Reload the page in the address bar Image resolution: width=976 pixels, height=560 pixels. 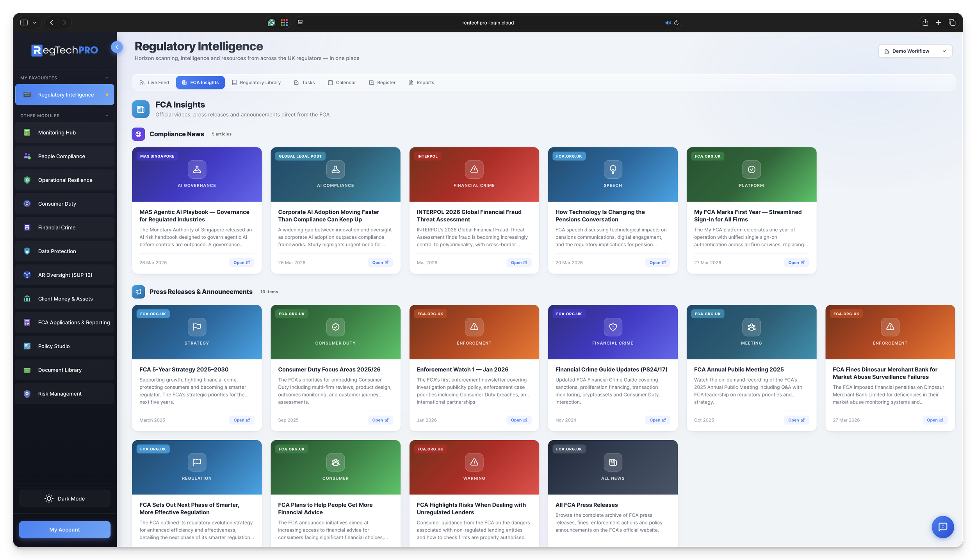pos(677,23)
